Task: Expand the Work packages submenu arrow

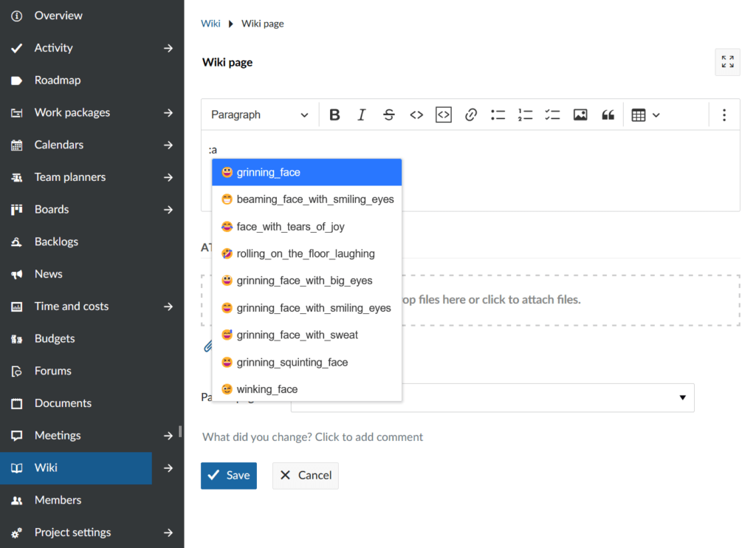Action: tap(168, 113)
